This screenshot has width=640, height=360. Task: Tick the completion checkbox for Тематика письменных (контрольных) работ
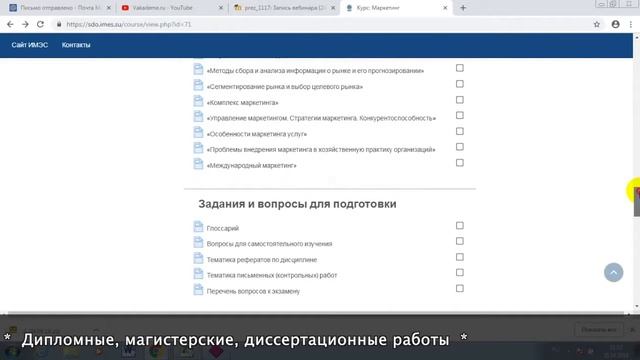click(x=460, y=272)
